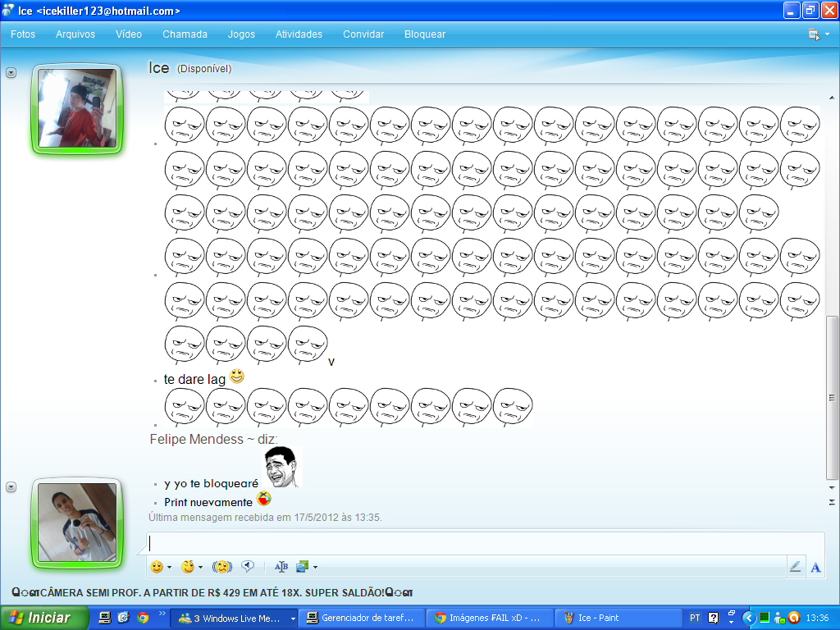
Task: Send a nudge with the nudge icon
Action: click(221, 567)
